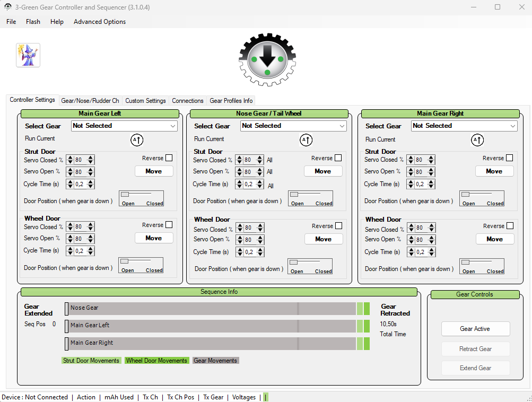Enable Reverse for Main Gear Left Strut Door
Viewport: 532px width, 402px height.
pos(169,158)
